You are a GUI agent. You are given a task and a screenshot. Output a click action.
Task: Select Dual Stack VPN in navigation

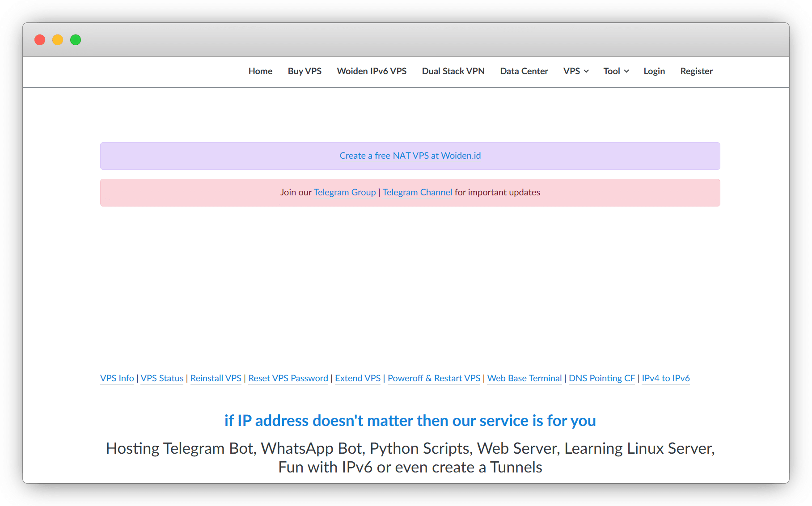coord(453,71)
